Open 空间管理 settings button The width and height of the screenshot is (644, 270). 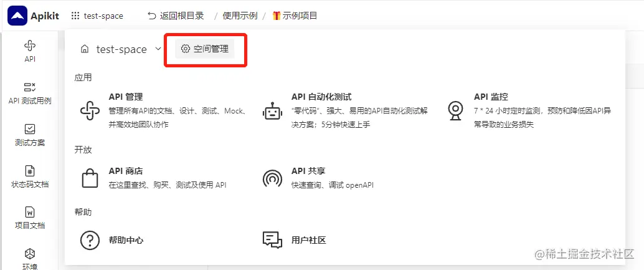(x=204, y=49)
